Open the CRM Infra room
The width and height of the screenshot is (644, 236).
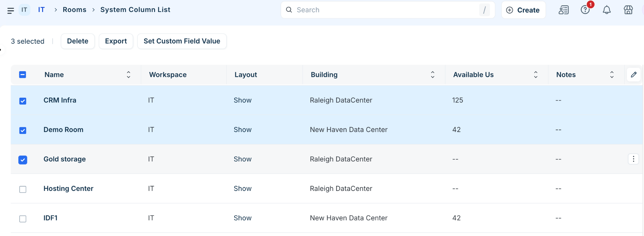tap(60, 100)
